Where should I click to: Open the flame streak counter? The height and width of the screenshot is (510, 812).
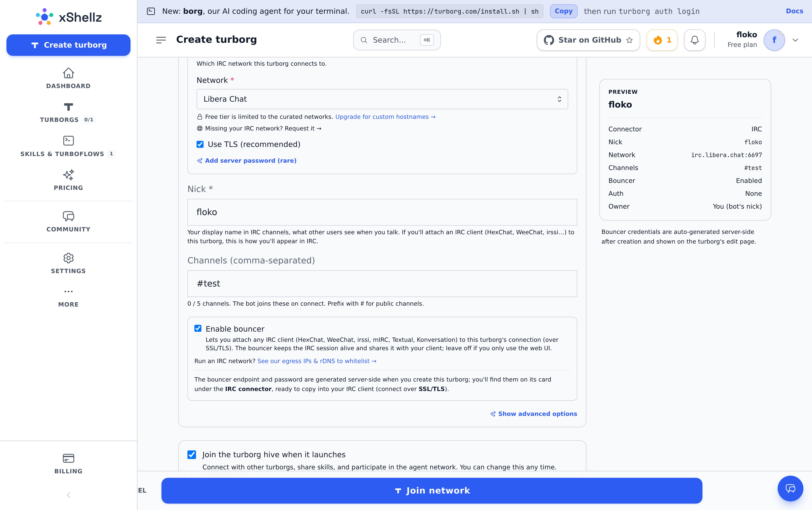pyautogui.click(x=662, y=40)
